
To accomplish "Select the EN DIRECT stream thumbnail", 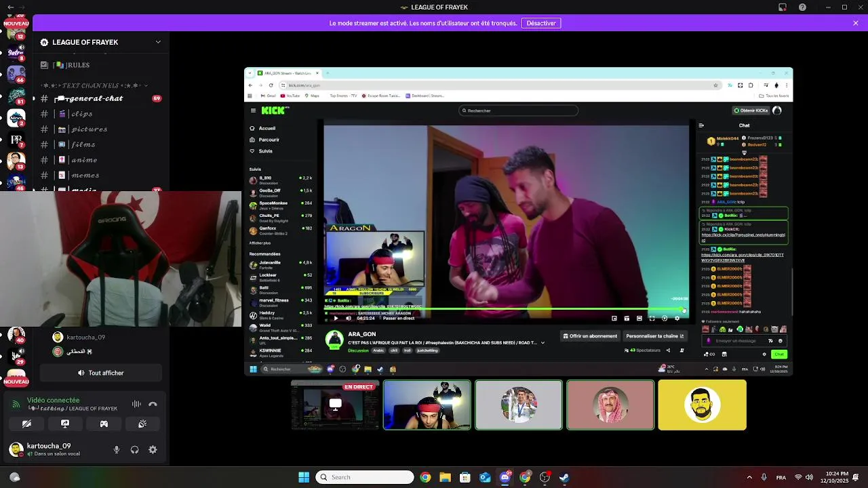I will coord(335,405).
